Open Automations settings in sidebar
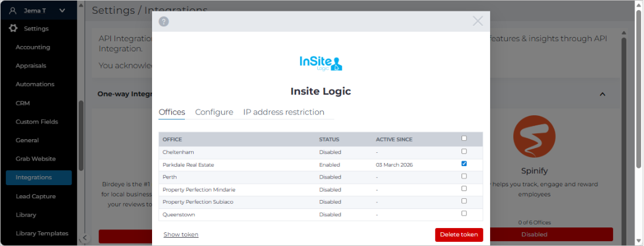 [35, 84]
